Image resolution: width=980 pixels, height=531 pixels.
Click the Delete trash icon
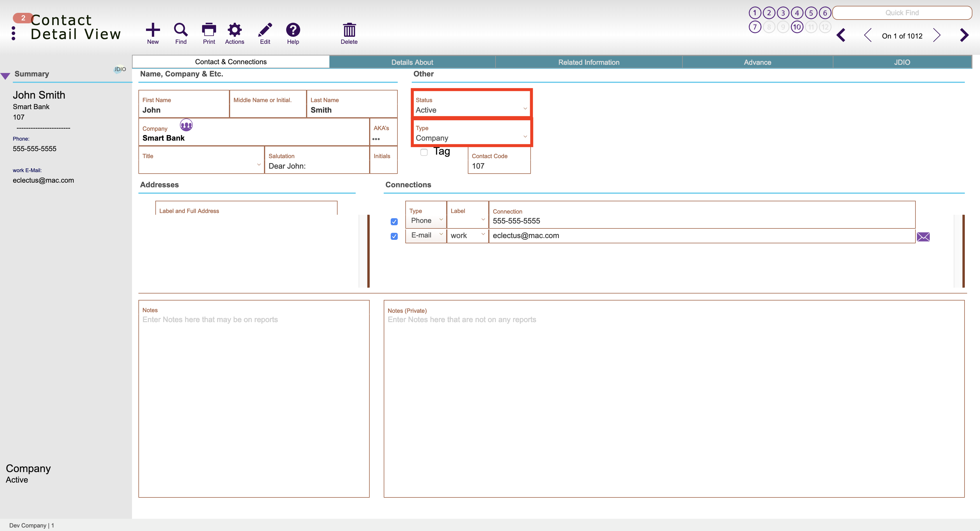(349, 30)
